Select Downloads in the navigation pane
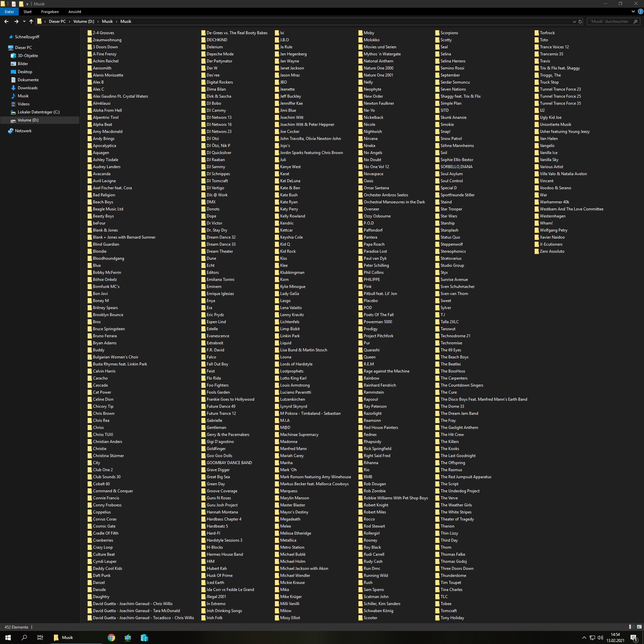The width and height of the screenshot is (644, 644). (24, 88)
